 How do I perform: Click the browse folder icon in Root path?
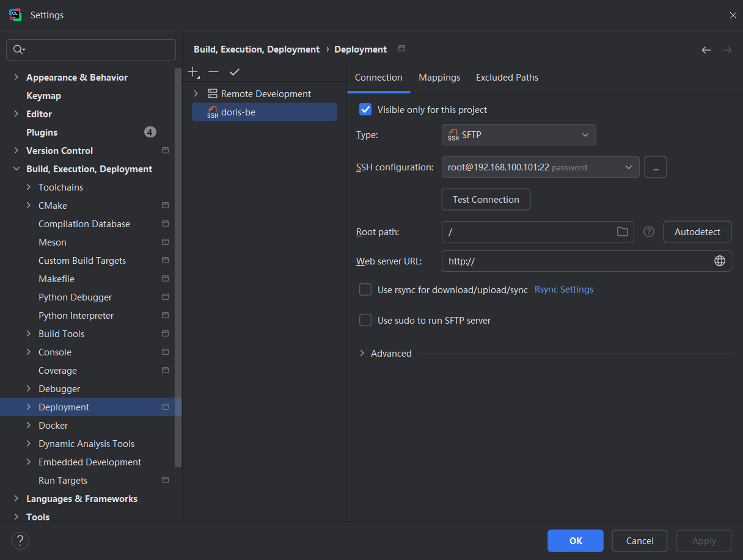click(x=622, y=231)
